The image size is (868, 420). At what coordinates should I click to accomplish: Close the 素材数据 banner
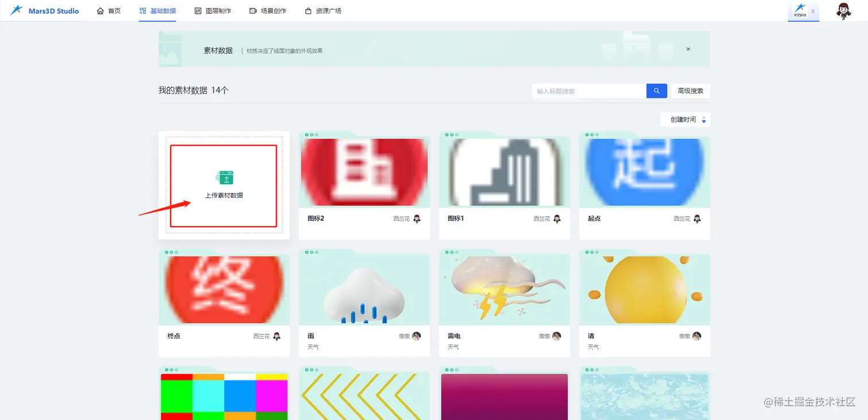click(x=688, y=49)
